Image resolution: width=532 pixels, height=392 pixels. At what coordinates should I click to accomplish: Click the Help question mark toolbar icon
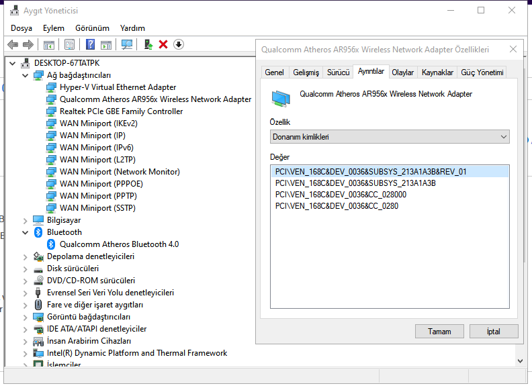[x=90, y=44]
